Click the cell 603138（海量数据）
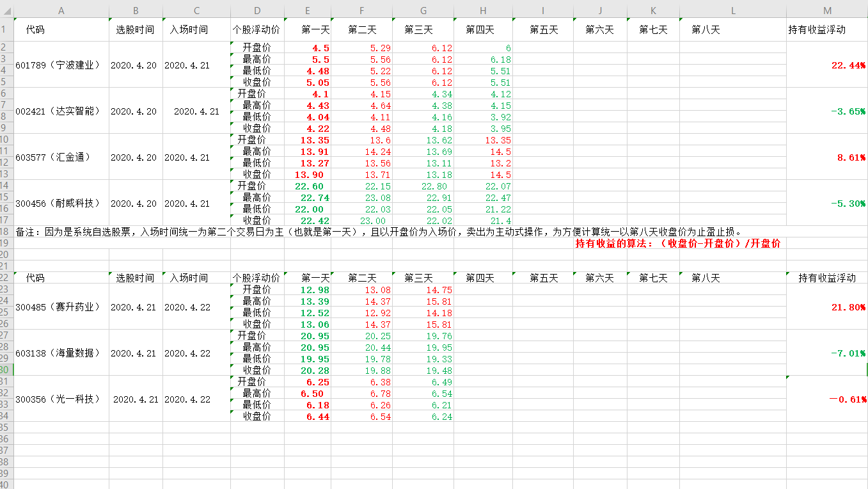The width and height of the screenshot is (868, 489). (61, 353)
